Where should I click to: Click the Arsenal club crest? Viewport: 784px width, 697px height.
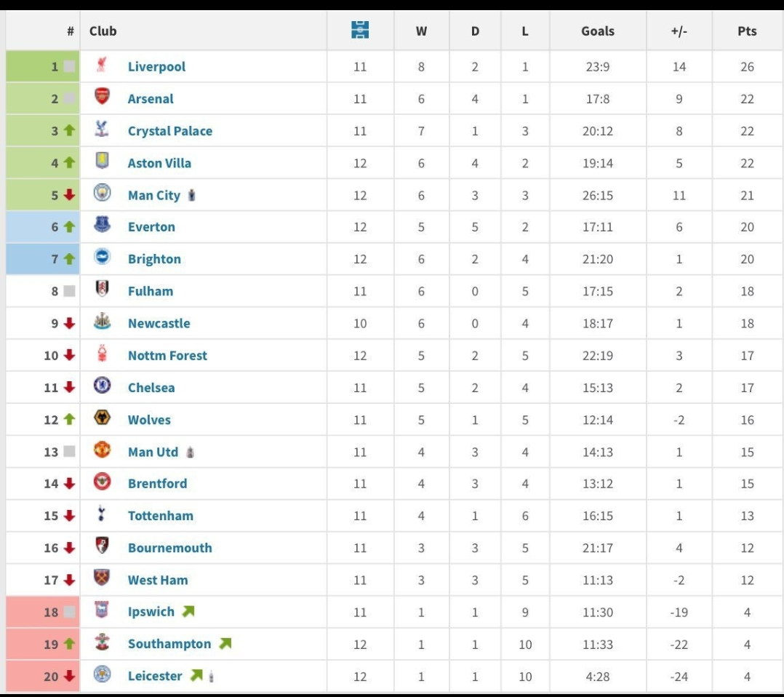(102, 97)
